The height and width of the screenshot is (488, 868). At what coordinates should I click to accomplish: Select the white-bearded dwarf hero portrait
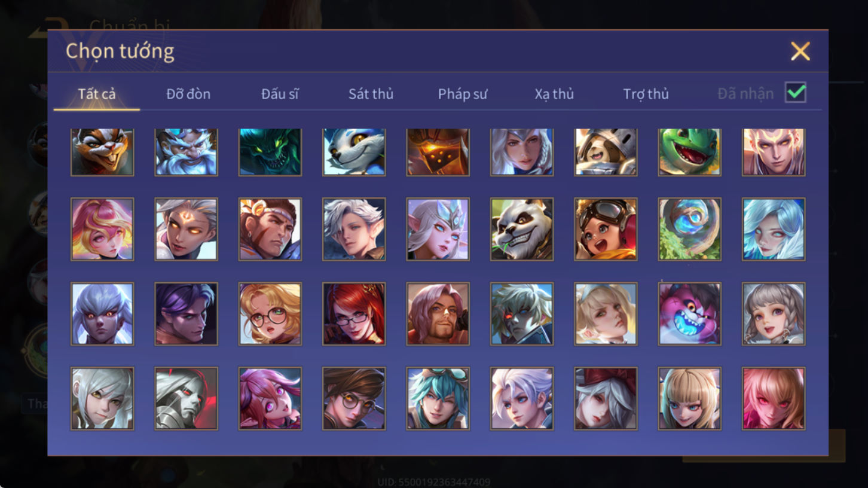(x=186, y=152)
